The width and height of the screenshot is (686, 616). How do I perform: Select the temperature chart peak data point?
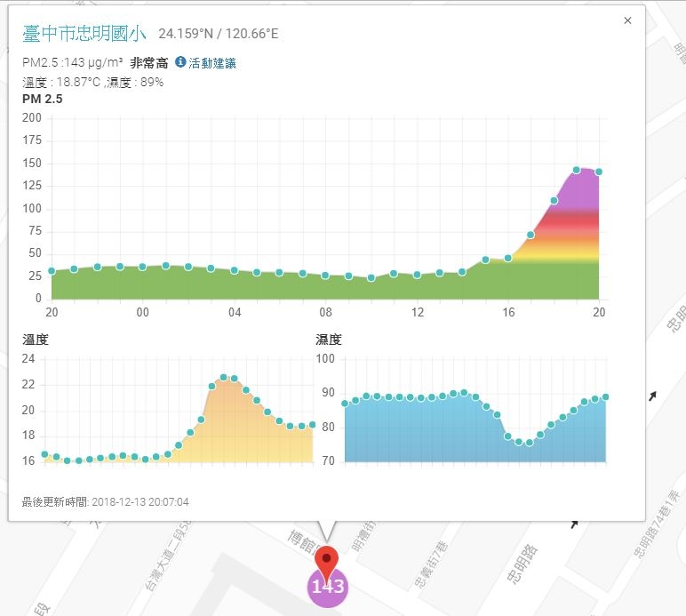point(224,377)
